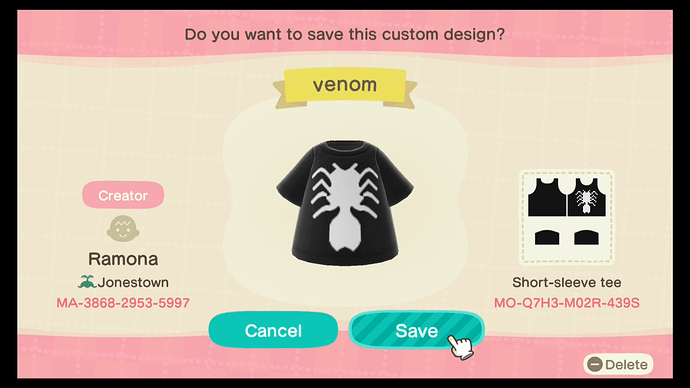The image size is (690, 388).
Task: Click creator code MA-3868-2953-5997
Action: point(123,303)
